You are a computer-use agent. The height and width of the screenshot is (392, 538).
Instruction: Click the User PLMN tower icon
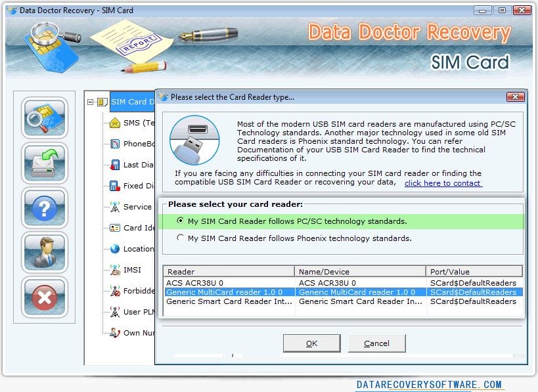pyautogui.click(x=114, y=312)
